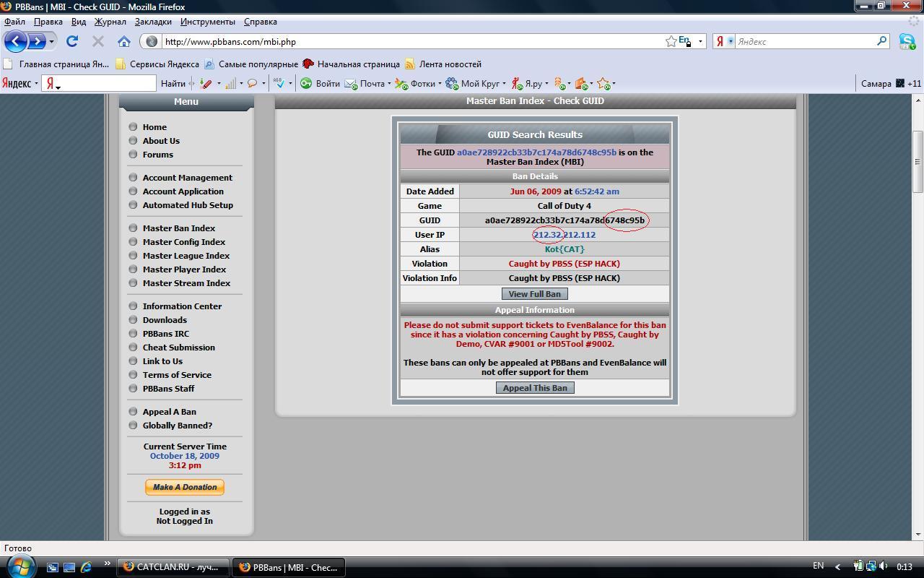This screenshot has width=924, height=578.
Task: Open the Globally Banned? link
Action: 178,426
